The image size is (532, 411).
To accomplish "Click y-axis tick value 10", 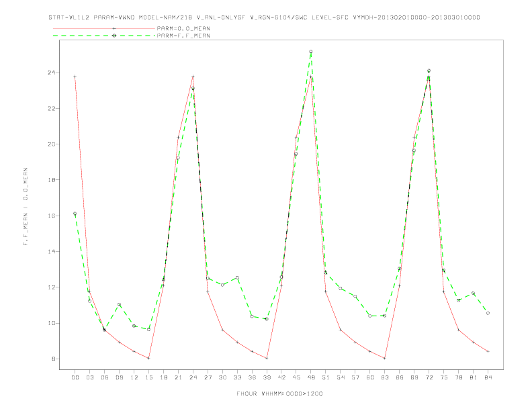I will pos(52,323).
